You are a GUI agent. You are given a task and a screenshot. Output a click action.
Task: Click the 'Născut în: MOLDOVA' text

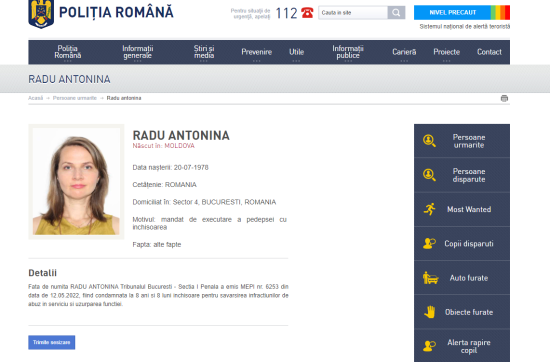click(x=163, y=146)
